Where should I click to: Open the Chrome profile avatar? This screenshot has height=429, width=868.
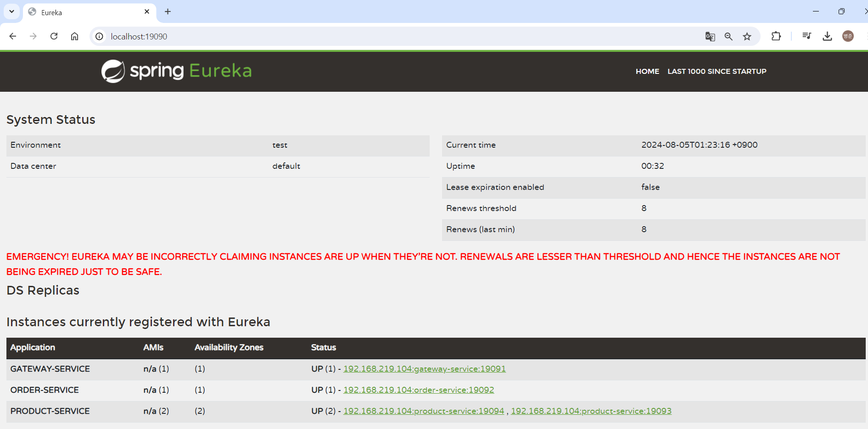pos(848,36)
